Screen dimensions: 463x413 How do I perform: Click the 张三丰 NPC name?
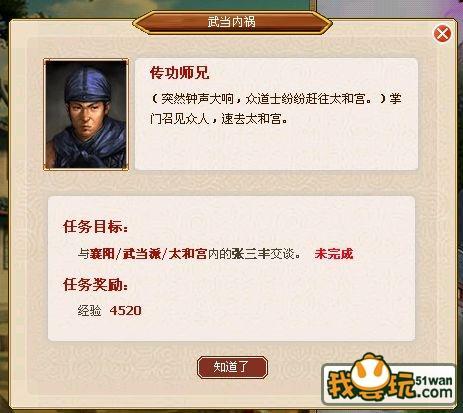tap(250, 254)
